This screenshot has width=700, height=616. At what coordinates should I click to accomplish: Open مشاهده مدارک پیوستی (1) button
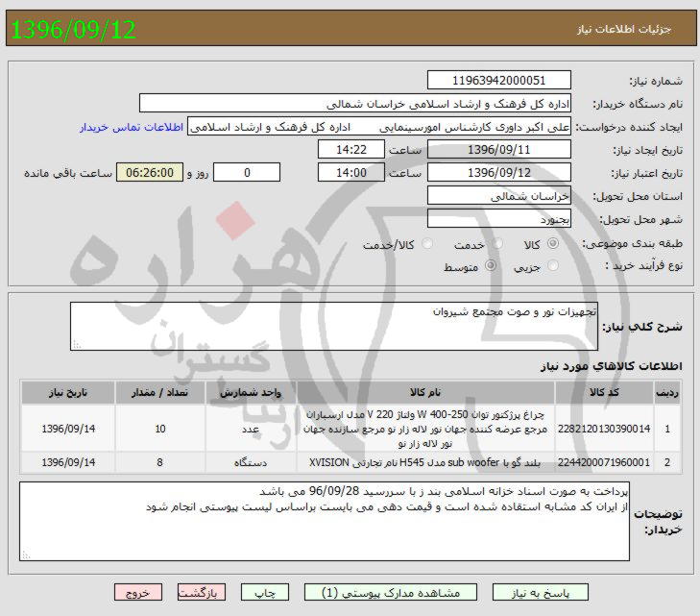[391, 592]
